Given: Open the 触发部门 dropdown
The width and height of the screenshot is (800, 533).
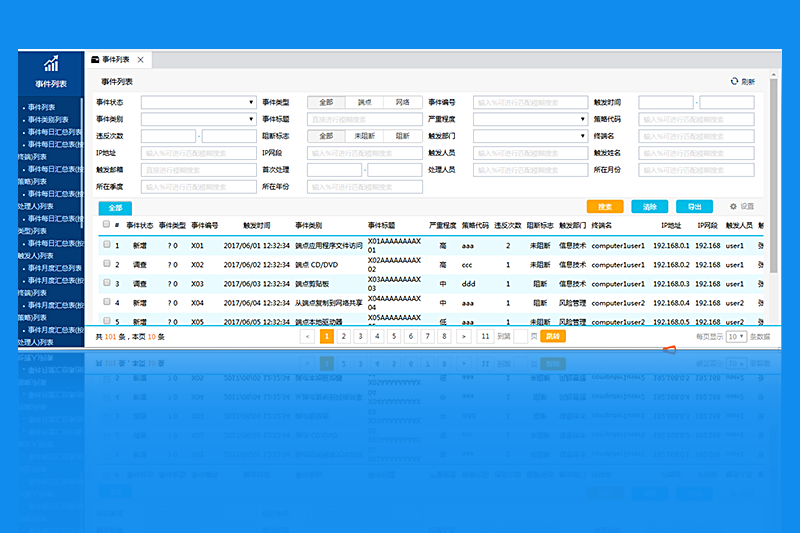Looking at the screenshot, I should pyautogui.click(x=581, y=136).
